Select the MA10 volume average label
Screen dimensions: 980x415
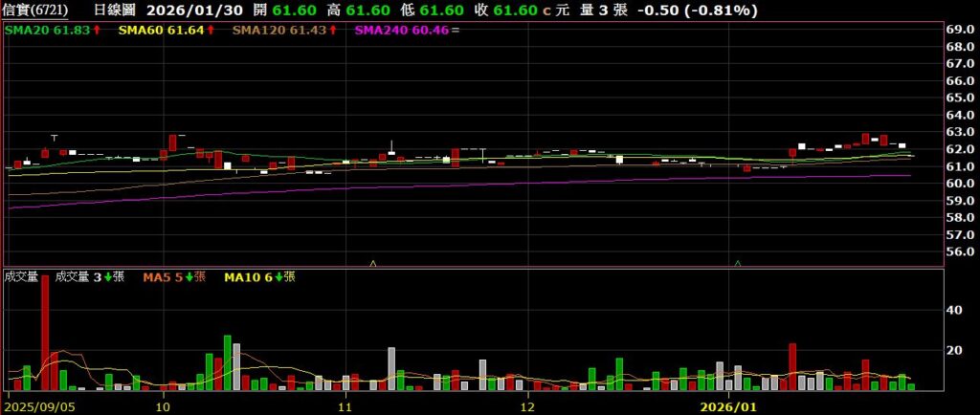tap(253, 277)
